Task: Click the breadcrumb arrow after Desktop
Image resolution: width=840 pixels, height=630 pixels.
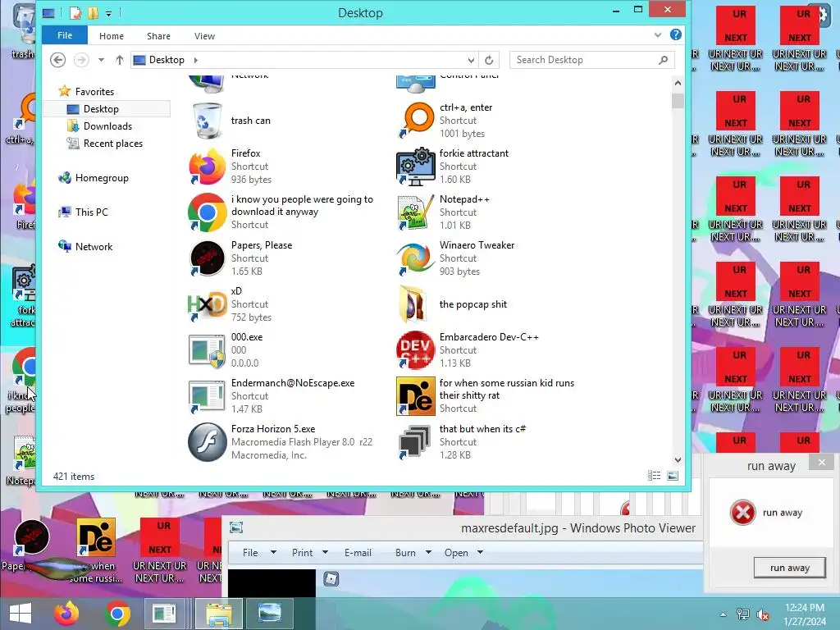Action: 195,60
